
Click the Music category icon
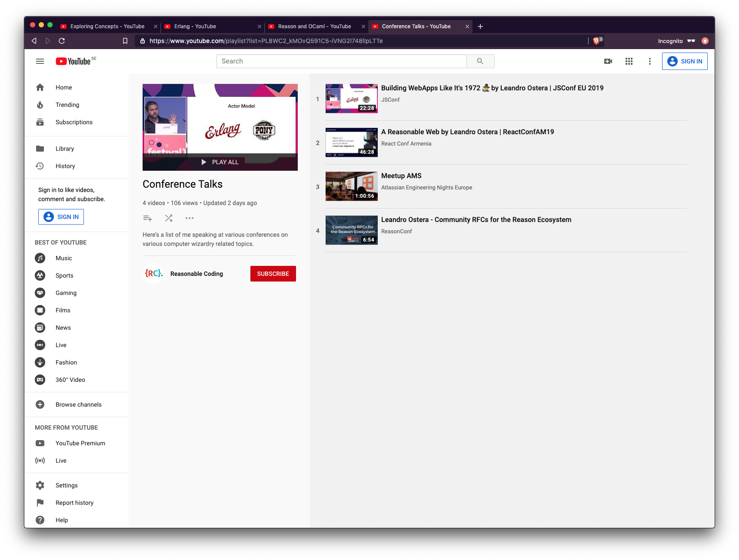[x=40, y=258]
